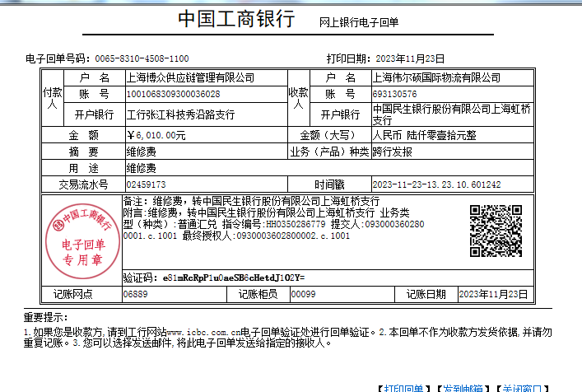Click the uppercase amount 陆仟零壹拾元整
Viewport: 582px width, 392px height.
pos(423,134)
